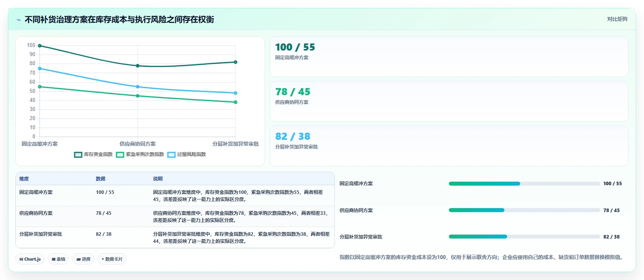Click the table cell value 82 / 38
644x280 pixels.
click(104, 234)
